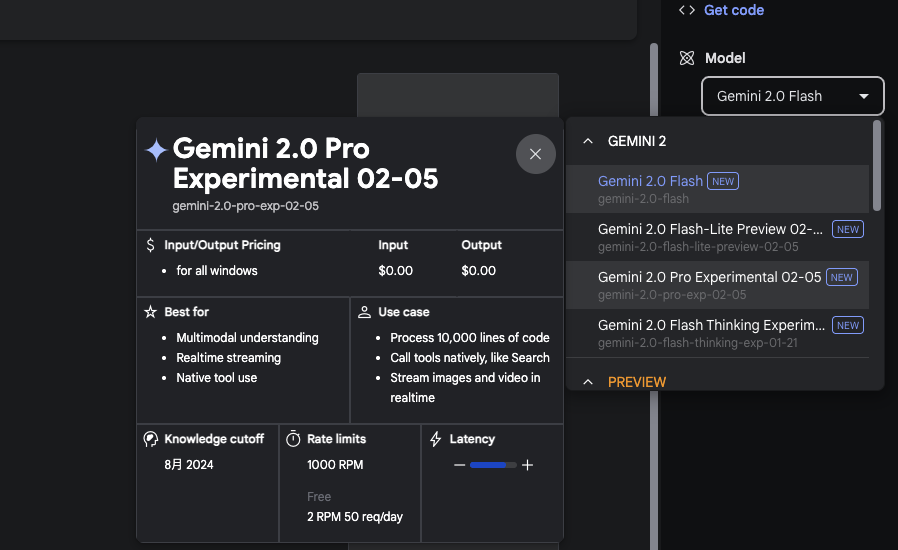Image resolution: width=898 pixels, height=550 pixels.
Task: Click the '1000 RPM' rate limit value
Action: [335, 465]
